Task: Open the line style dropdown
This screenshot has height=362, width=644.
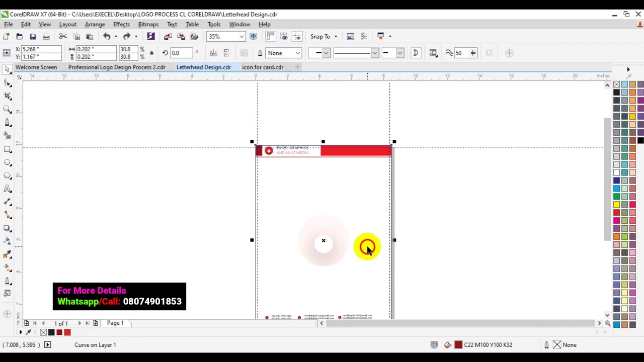Action: pyautogui.click(x=374, y=53)
